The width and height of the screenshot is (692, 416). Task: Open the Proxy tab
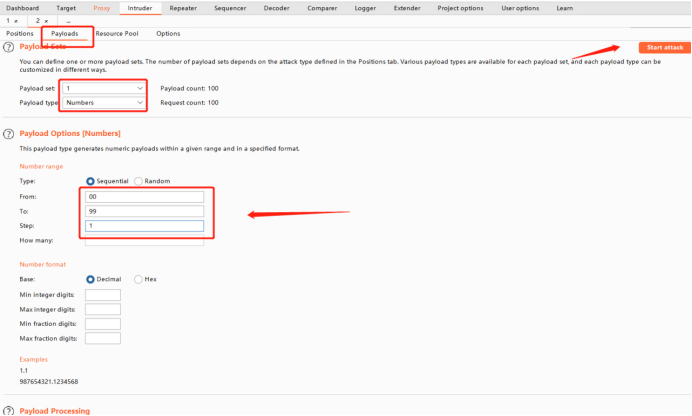(x=102, y=8)
